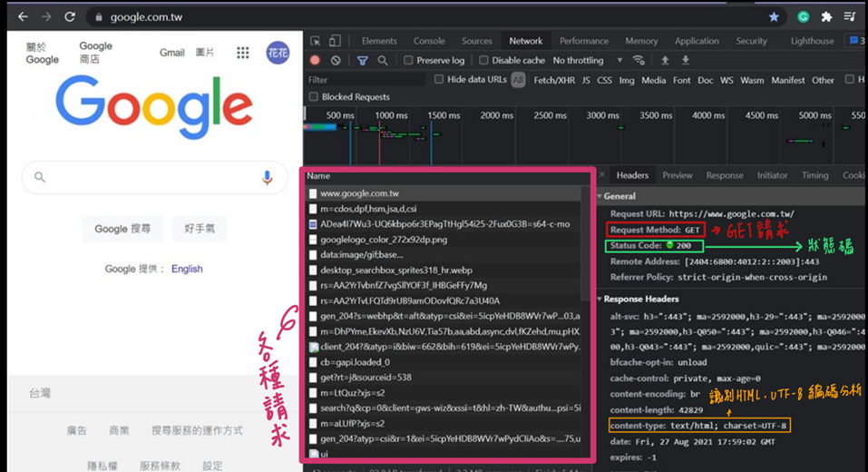Open the Extensions puzzle icon

coord(826,17)
